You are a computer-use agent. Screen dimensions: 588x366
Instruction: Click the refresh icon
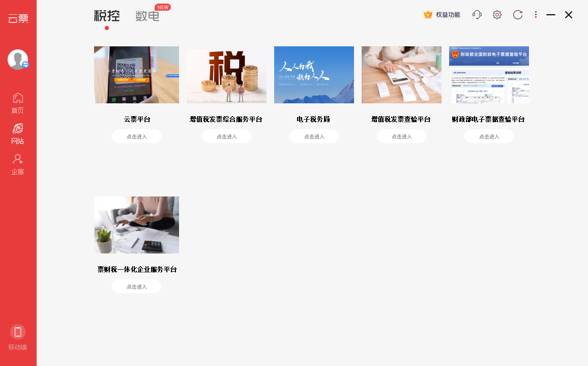[518, 15]
